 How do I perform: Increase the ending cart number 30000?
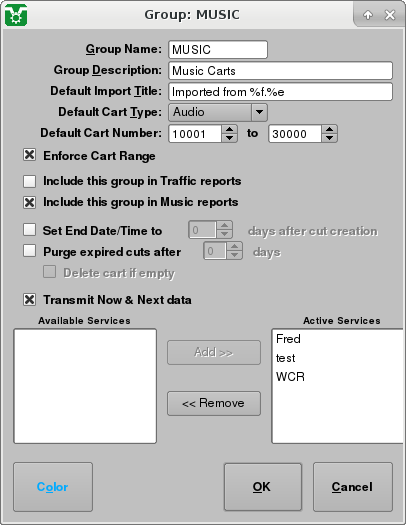(x=330, y=130)
